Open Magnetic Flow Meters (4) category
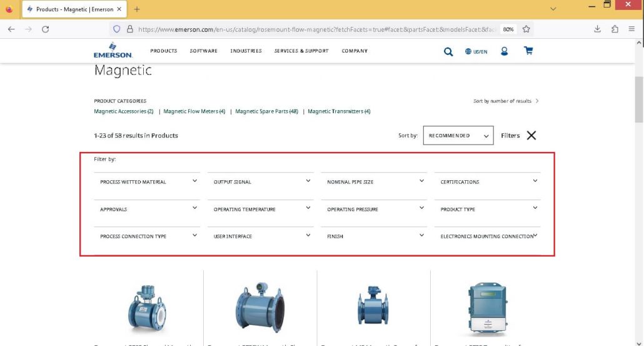 click(x=194, y=111)
